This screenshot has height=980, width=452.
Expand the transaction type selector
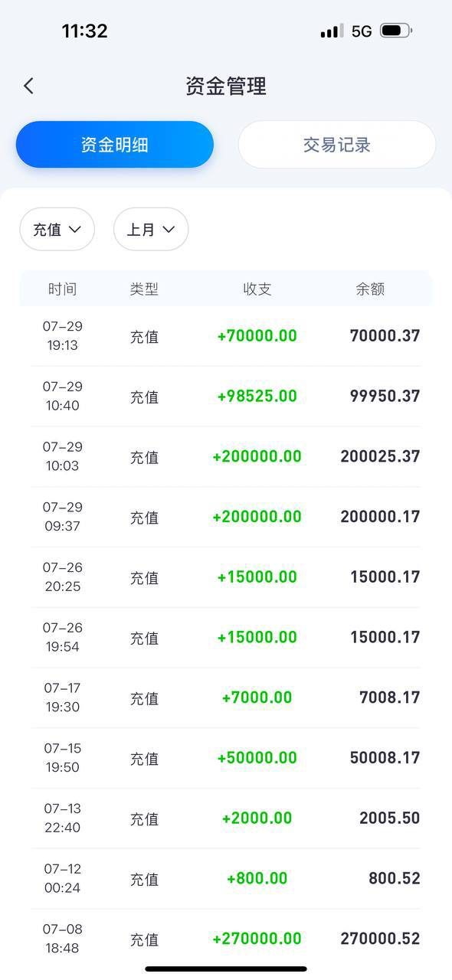pyautogui.click(x=57, y=229)
